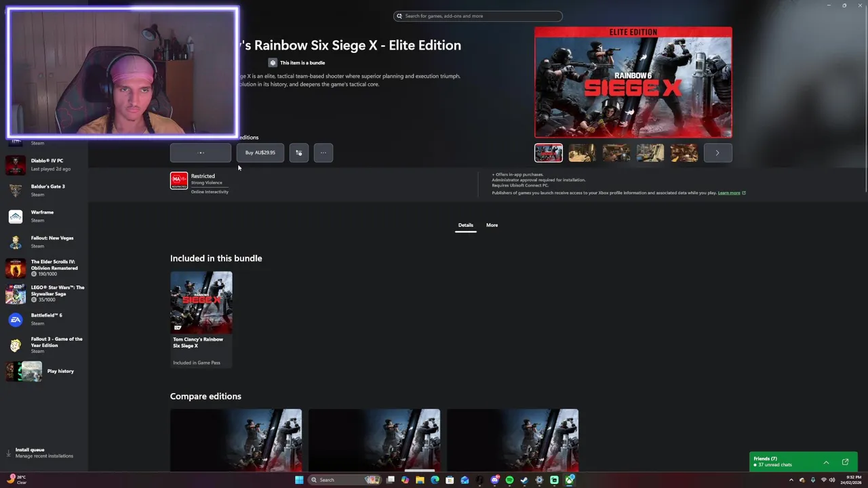Focus the games search field
The height and width of the screenshot is (488, 868).
point(478,16)
